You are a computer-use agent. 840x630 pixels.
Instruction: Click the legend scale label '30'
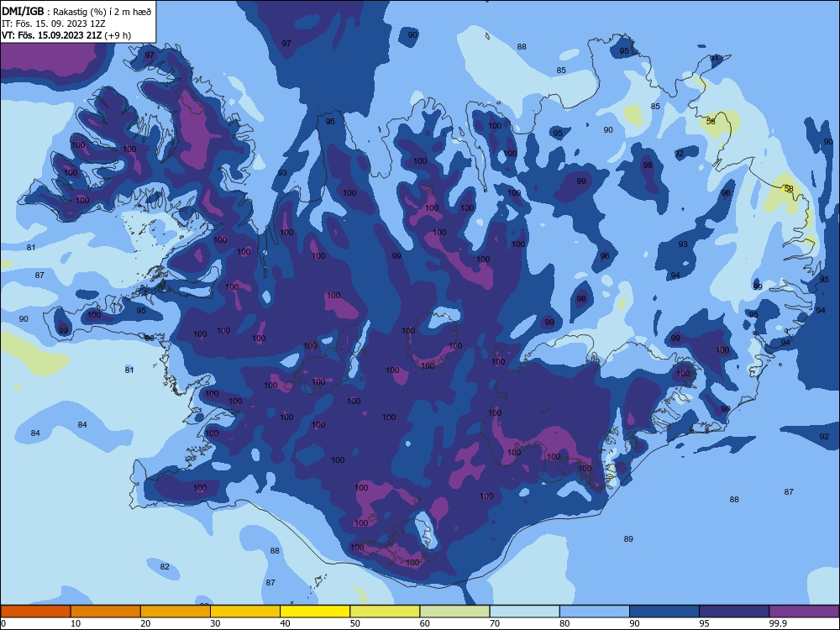(x=215, y=623)
